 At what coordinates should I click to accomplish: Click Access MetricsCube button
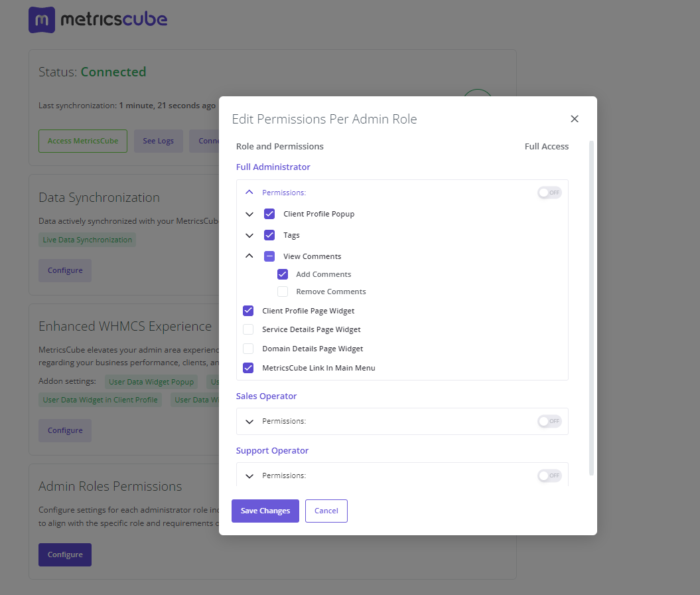click(x=83, y=141)
